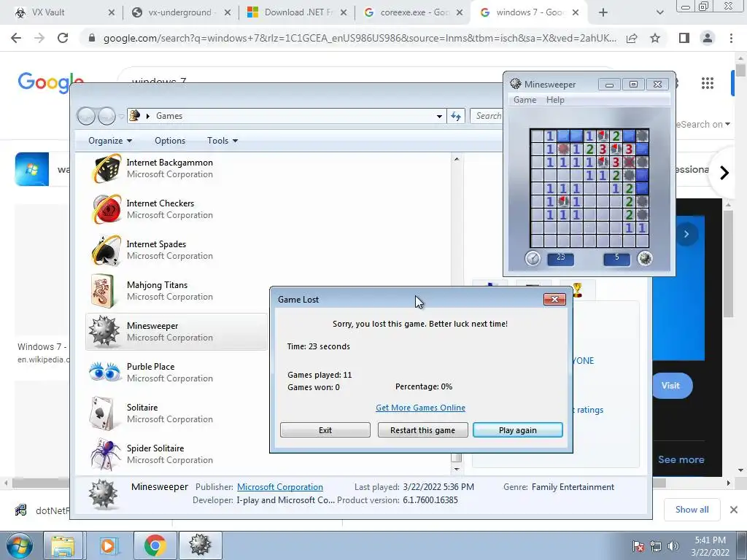Open the Chrome profile avatar
This screenshot has width=747, height=560.
click(708, 38)
